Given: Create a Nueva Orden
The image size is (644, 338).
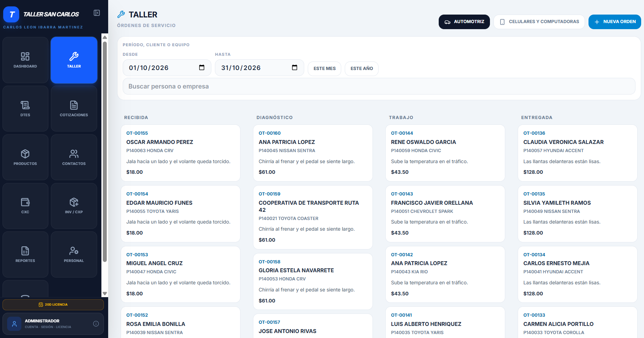Looking at the screenshot, I should pyautogui.click(x=615, y=22).
